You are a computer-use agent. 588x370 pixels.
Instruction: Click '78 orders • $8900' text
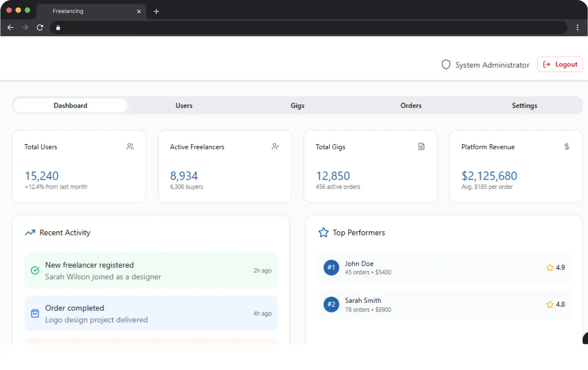[x=368, y=310]
